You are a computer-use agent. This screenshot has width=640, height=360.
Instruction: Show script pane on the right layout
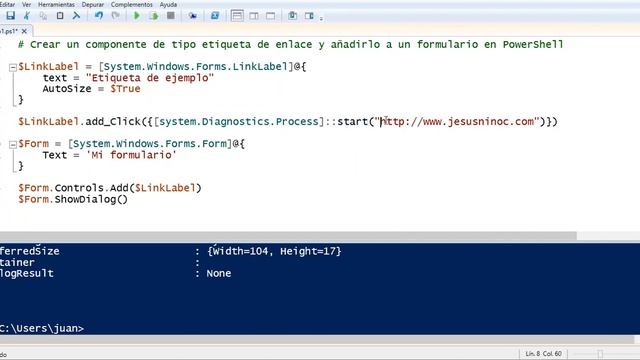(254, 16)
